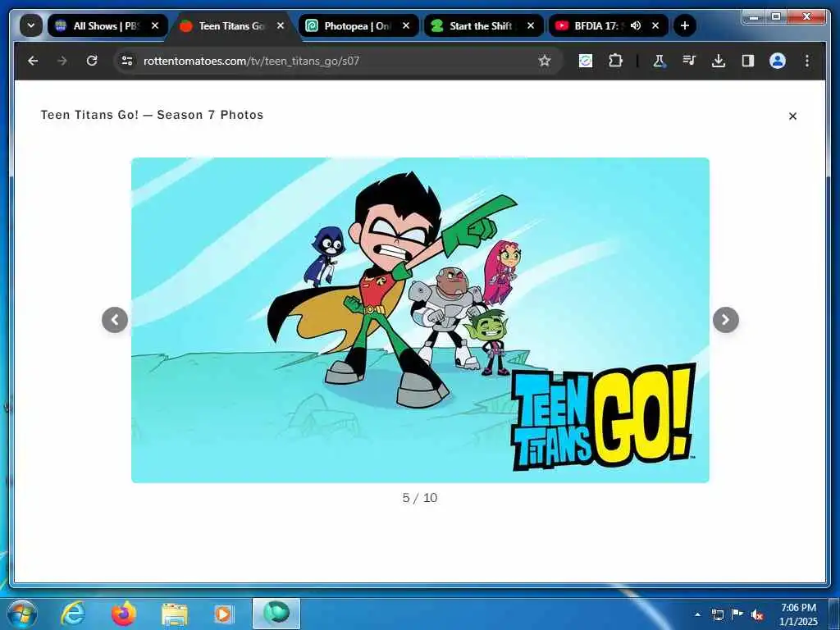Open the taskbar clock and date
The height and width of the screenshot is (630, 840).
(x=798, y=614)
